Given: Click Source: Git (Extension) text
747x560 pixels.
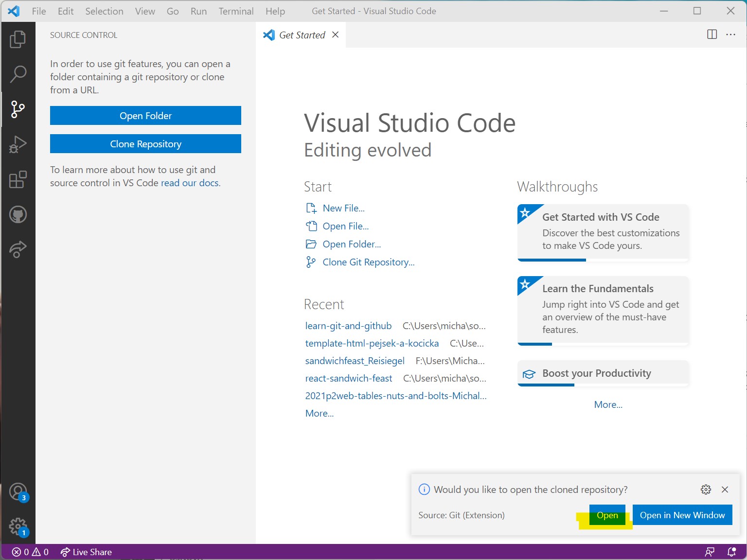Looking at the screenshot, I should [462, 515].
